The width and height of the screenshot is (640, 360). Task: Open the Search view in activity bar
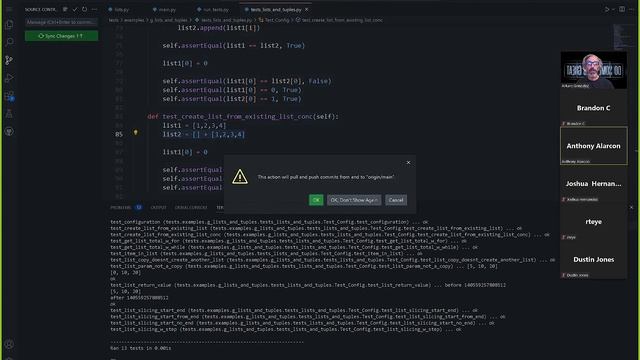(9, 42)
